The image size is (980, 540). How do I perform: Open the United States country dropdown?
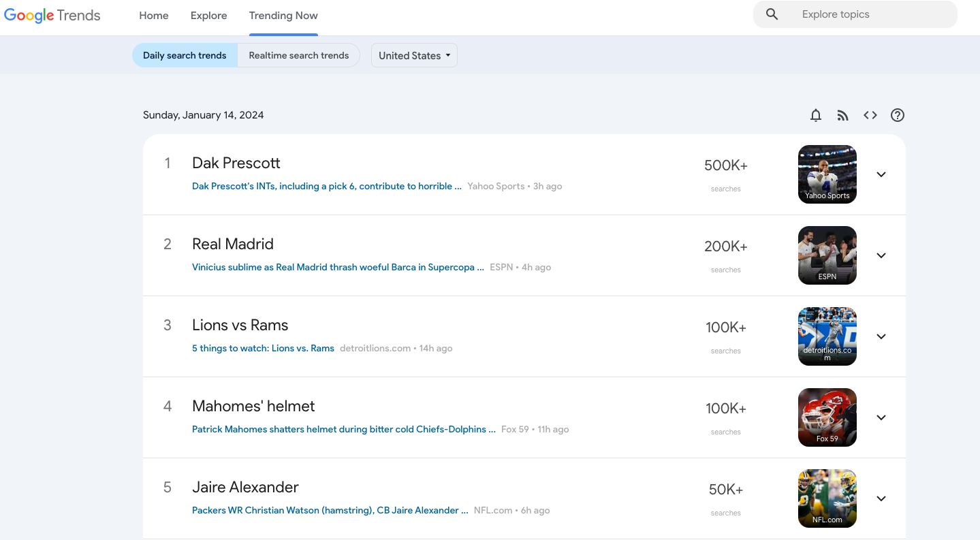[x=414, y=56]
